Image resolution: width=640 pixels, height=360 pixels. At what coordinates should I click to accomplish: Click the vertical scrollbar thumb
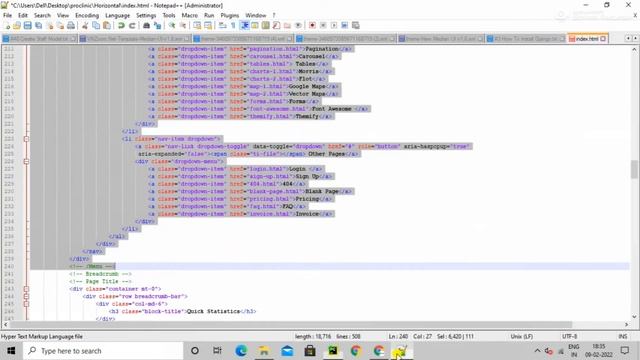pos(634,169)
